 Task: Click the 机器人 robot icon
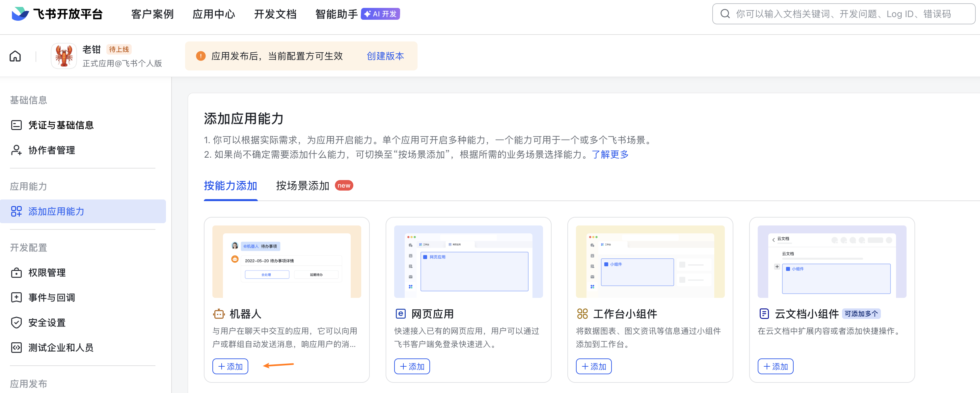point(219,314)
